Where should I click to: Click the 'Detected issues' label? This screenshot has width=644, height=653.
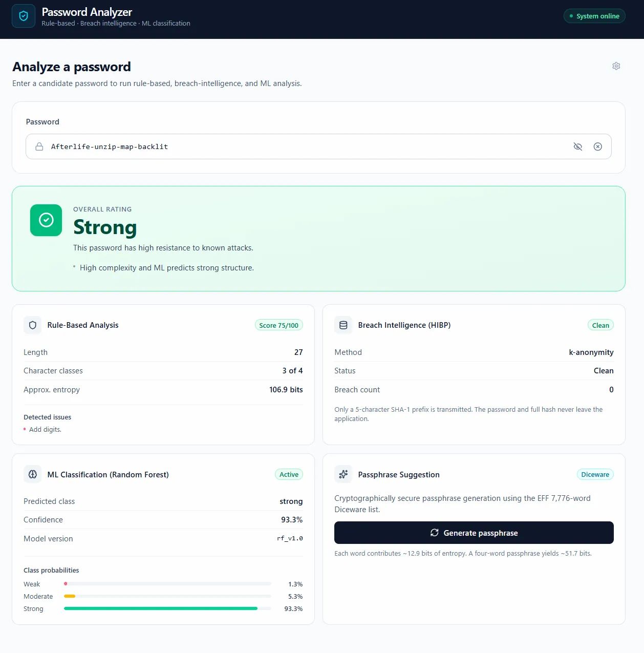click(x=47, y=417)
